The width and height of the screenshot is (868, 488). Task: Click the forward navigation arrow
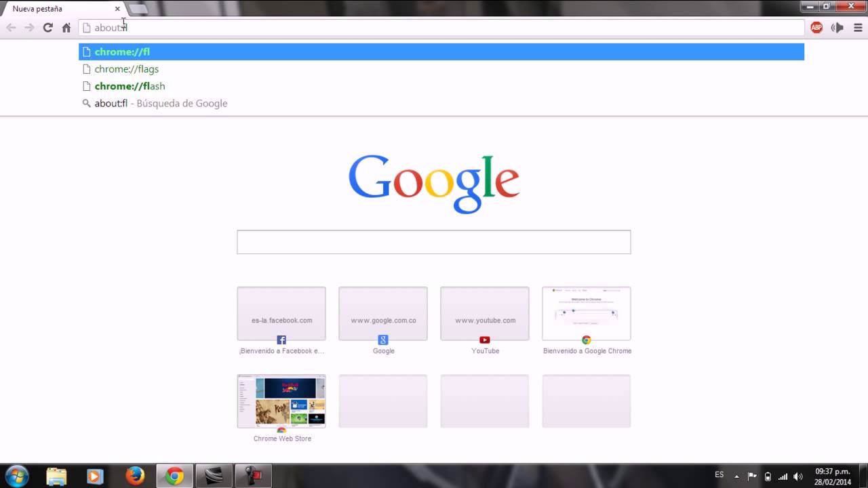(29, 28)
